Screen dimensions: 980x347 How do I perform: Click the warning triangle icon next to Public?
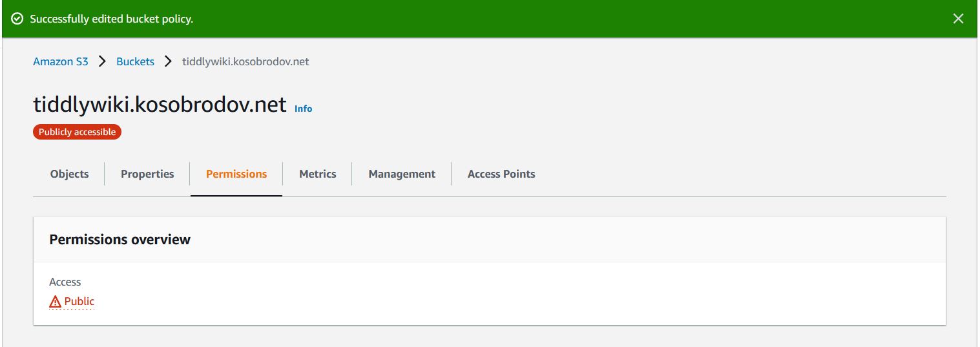pyautogui.click(x=56, y=302)
